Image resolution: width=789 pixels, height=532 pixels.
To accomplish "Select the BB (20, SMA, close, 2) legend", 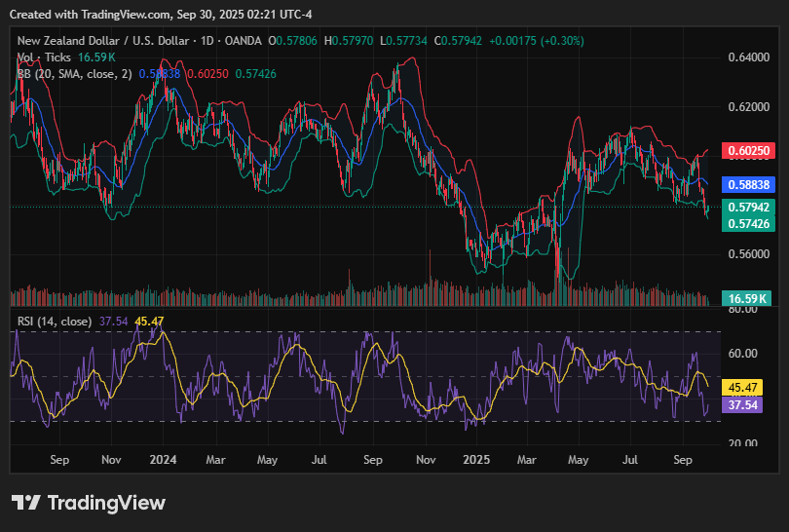I will (74, 73).
